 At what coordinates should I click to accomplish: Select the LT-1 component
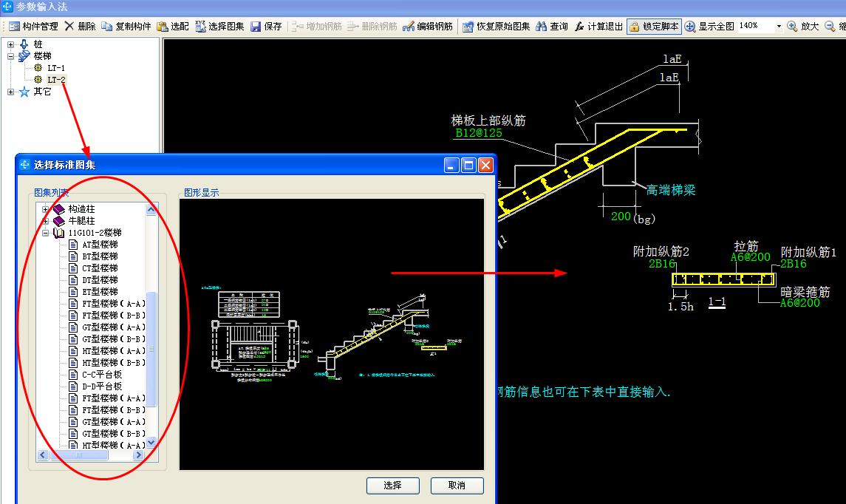(55, 68)
